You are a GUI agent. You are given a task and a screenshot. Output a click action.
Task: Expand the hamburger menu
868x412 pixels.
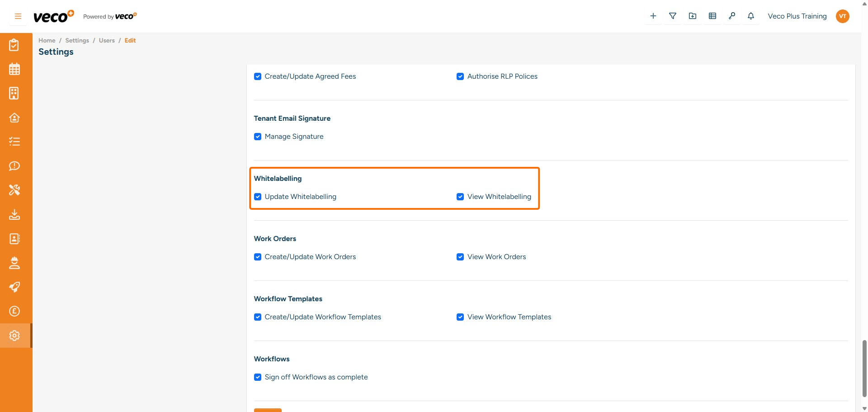[x=18, y=16]
